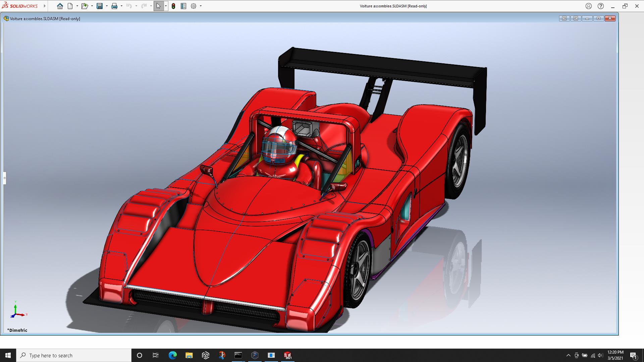Activate the Select cursor tool
The width and height of the screenshot is (644, 362).
[x=158, y=6]
